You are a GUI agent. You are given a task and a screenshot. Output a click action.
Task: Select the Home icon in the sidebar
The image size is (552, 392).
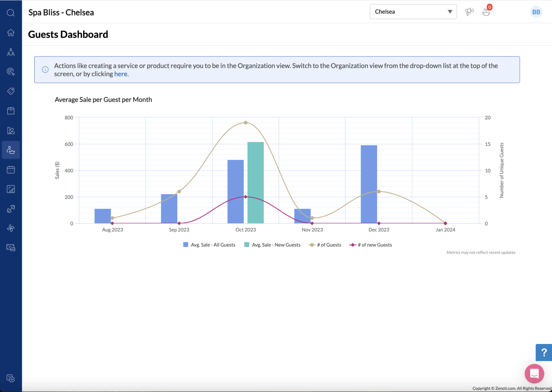10,32
